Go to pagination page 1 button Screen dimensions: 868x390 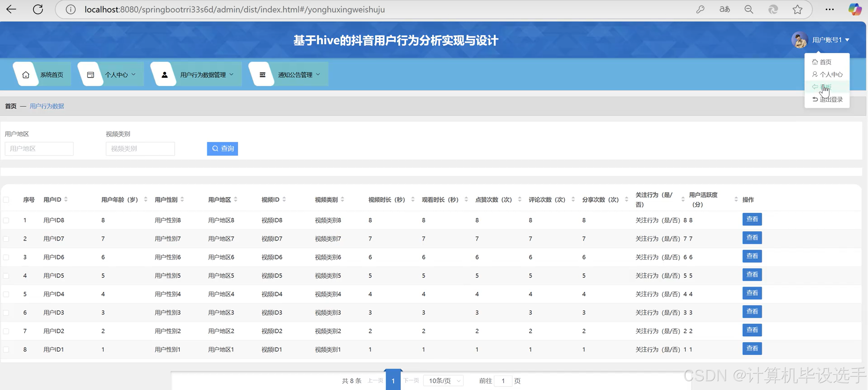(x=393, y=381)
